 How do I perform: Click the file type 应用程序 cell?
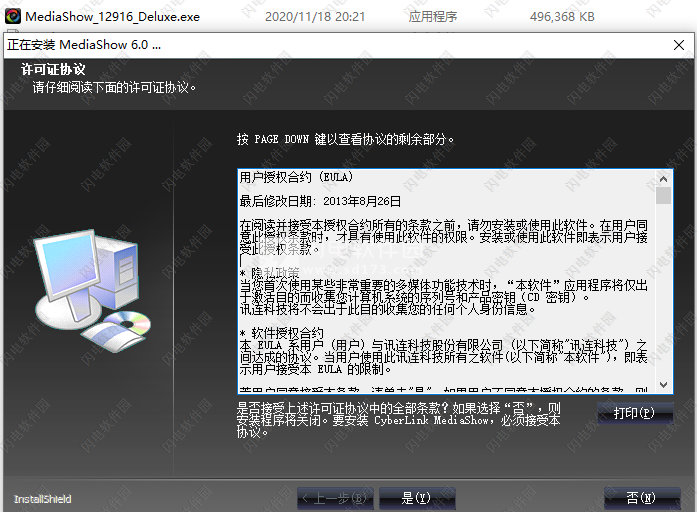pyautogui.click(x=433, y=17)
